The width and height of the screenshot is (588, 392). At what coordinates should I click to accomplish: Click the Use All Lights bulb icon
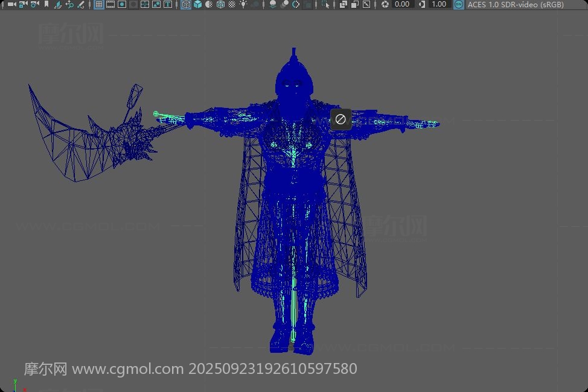point(243,4)
